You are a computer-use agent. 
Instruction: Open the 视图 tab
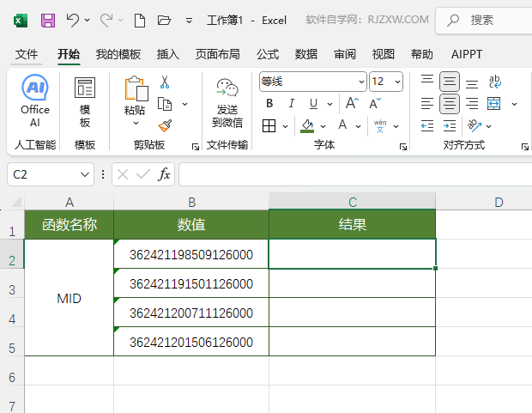point(383,54)
